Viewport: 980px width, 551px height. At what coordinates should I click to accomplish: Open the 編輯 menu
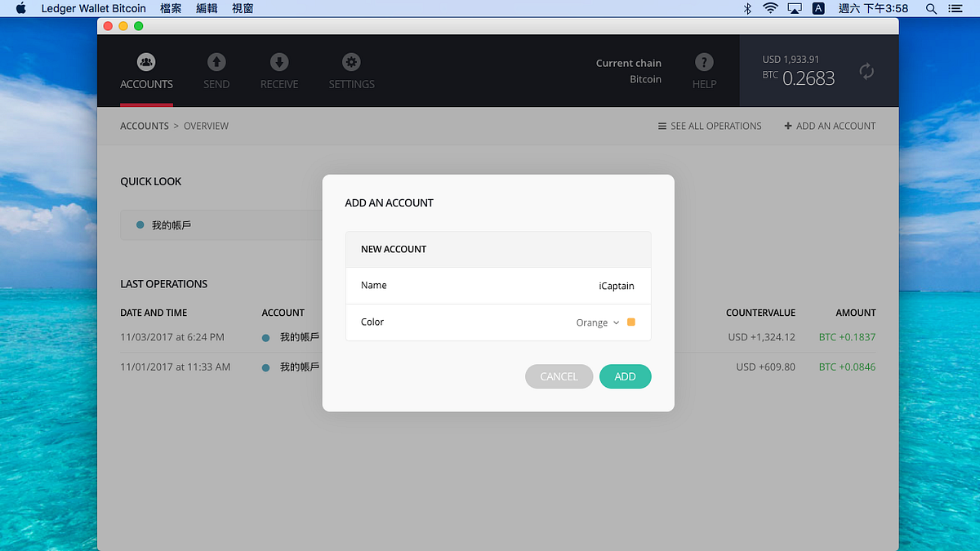click(207, 8)
